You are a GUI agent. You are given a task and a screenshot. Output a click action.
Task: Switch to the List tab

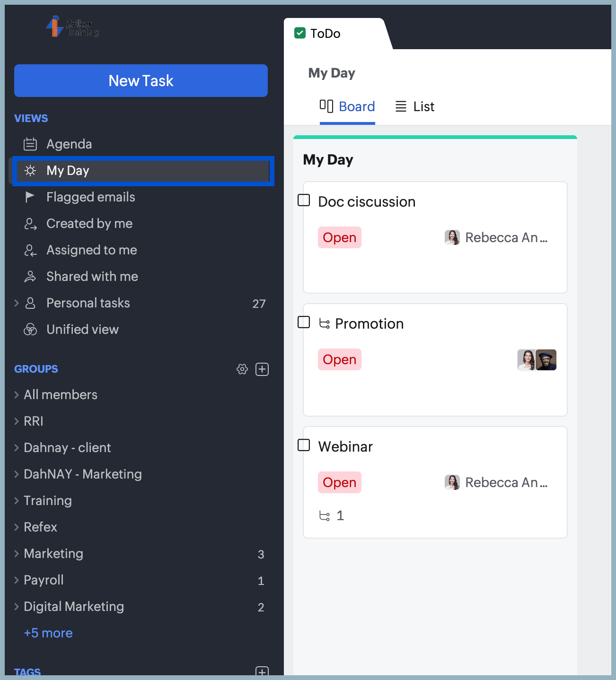pyautogui.click(x=415, y=106)
